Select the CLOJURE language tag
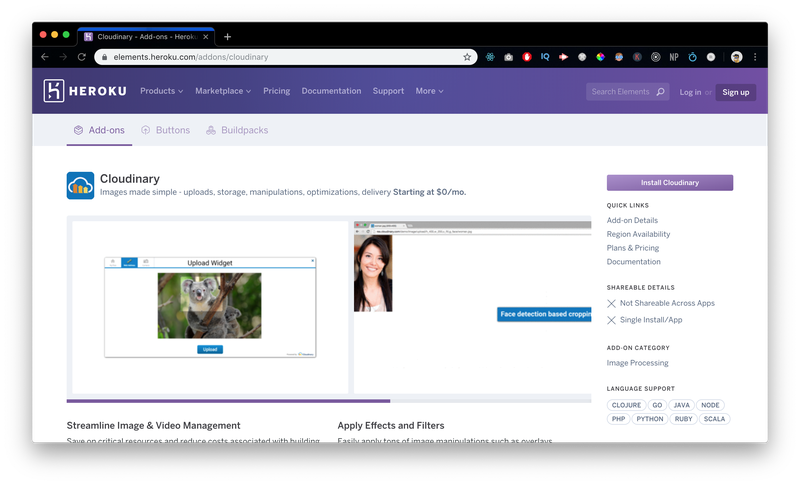This screenshot has height=485, width=800. tap(626, 405)
